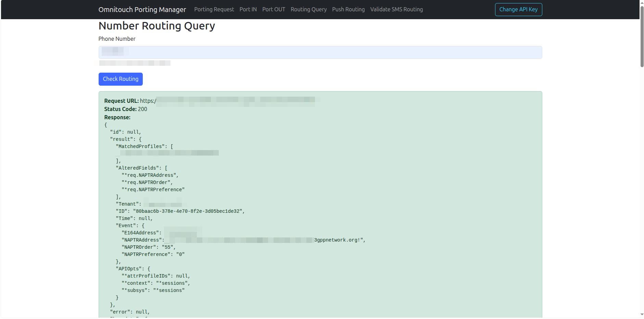Open the Omnitouch Porting Manager home link
The image size is (644, 319).
142,10
